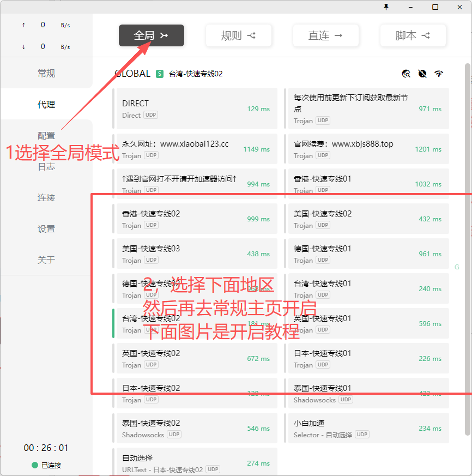Click the globe search icon beside GLOBAL

pyautogui.click(x=406, y=74)
